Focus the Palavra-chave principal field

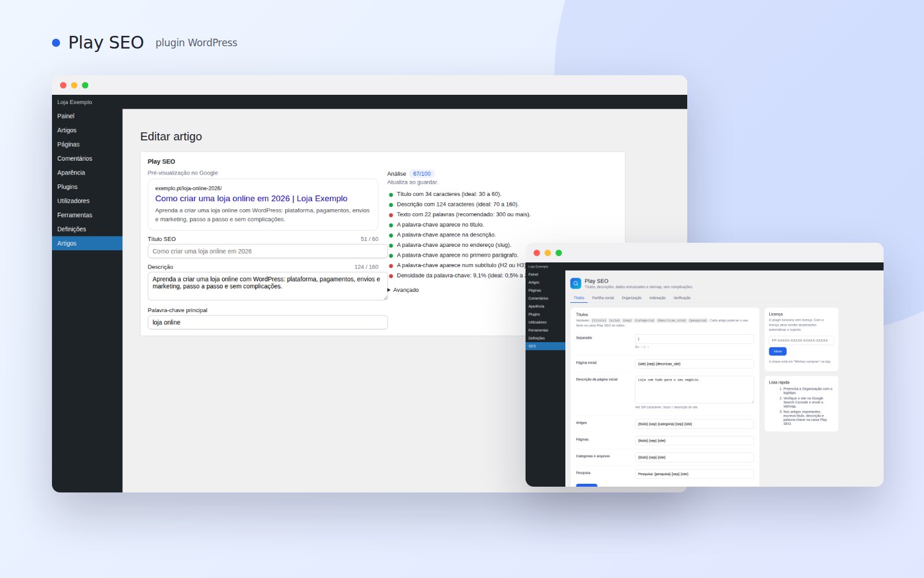pos(267,323)
